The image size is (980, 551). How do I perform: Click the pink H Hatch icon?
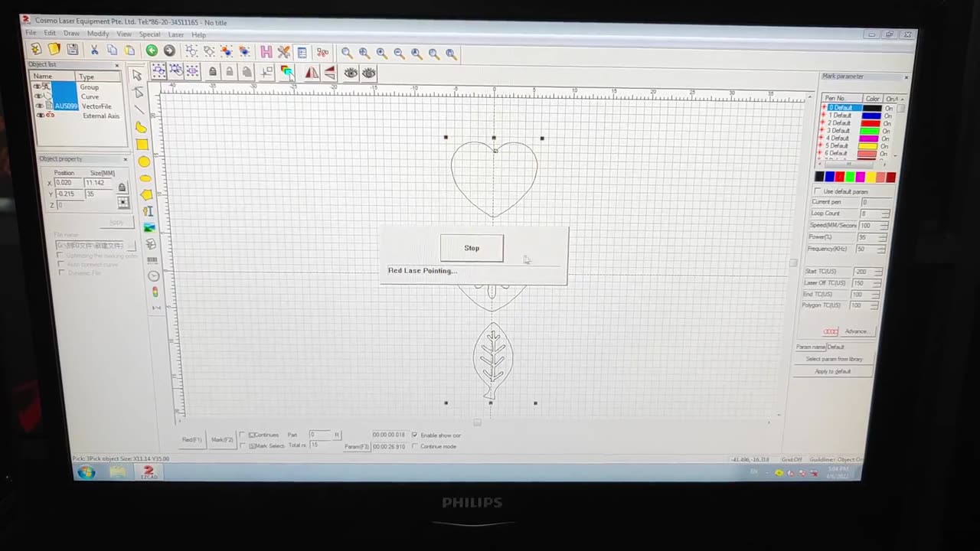pos(266,52)
